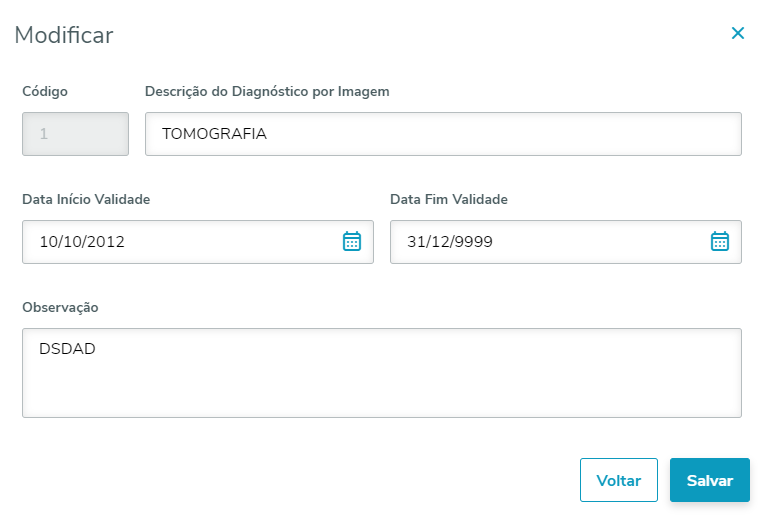Click the Data Início Validade label
Screen dimensions: 760x524
click(86, 199)
